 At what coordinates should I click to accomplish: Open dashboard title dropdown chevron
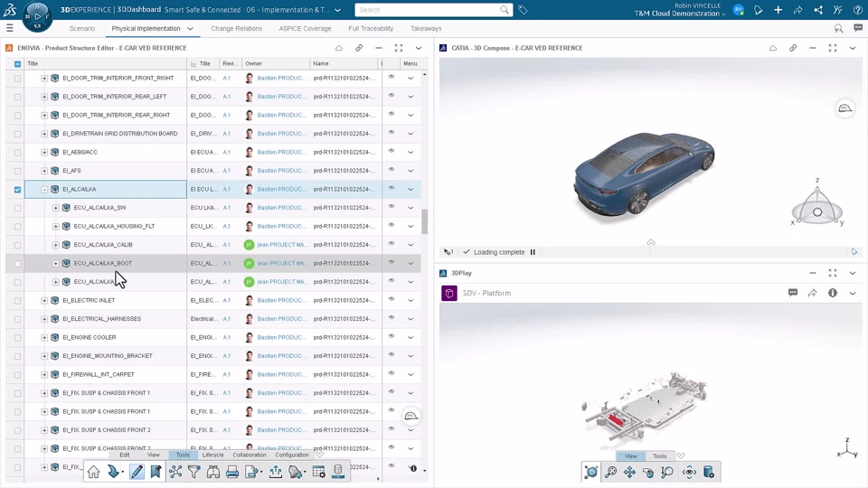coord(337,10)
